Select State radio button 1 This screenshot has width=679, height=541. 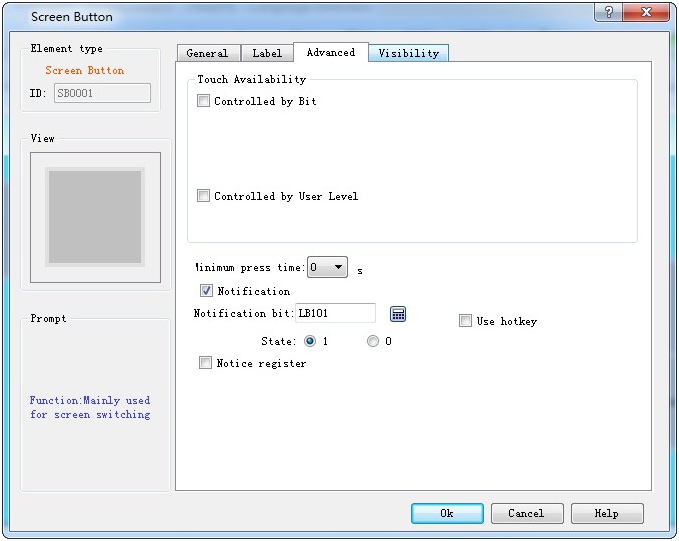[x=310, y=341]
